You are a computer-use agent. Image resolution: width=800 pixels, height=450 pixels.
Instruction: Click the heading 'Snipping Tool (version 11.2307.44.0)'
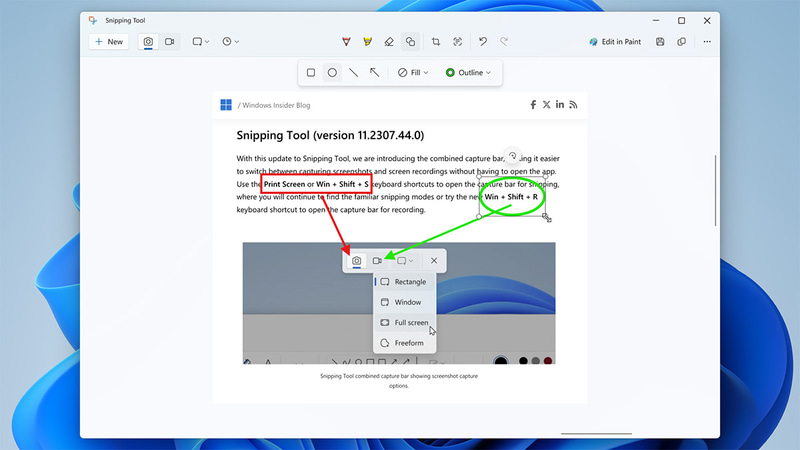point(330,135)
